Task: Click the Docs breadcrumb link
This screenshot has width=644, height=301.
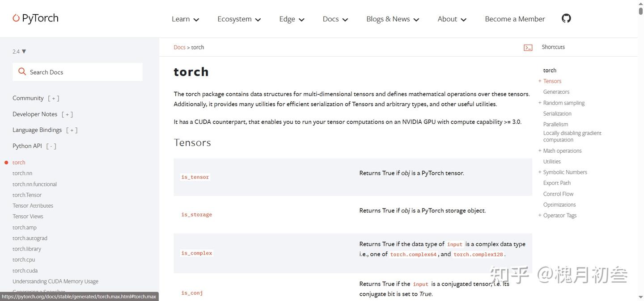Action: 179,47
